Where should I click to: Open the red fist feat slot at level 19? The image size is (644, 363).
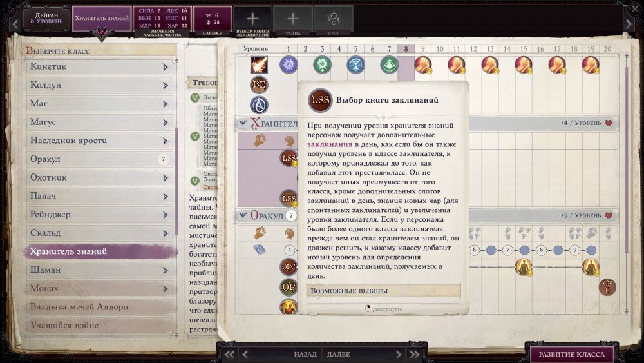click(x=591, y=65)
